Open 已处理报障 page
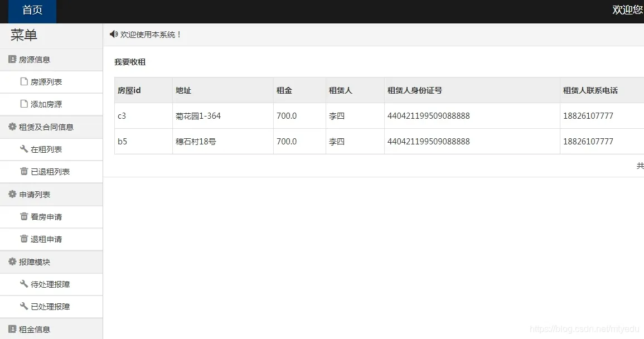This screenshot has height=339, width=644. pyautogui.click(x=51, y=306)
